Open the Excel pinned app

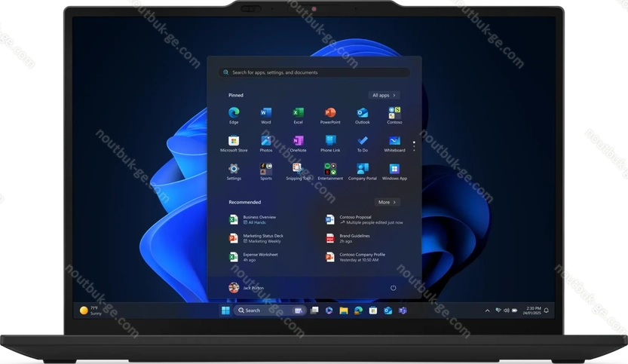(x=298, y=114)
